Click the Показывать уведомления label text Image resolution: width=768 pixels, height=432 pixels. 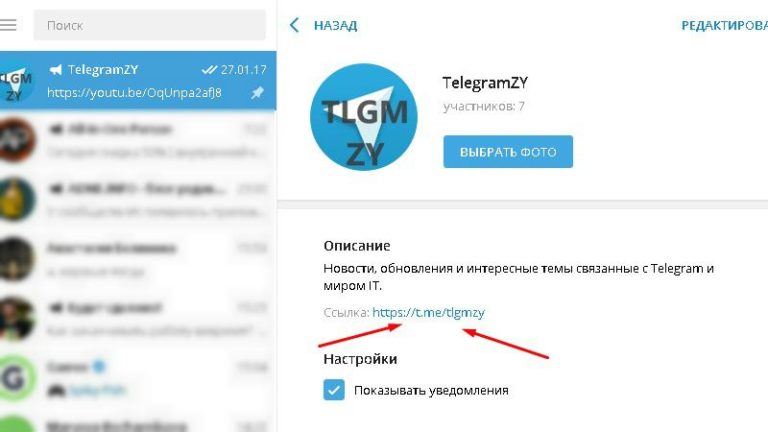[431, 390]
